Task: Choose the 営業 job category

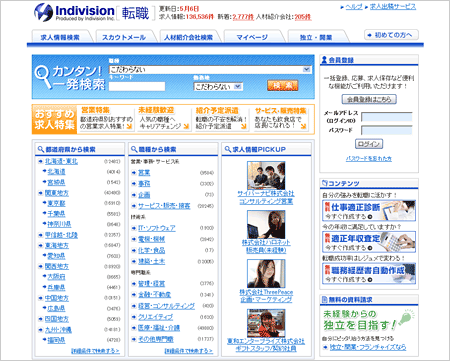Action: [144, 173]
